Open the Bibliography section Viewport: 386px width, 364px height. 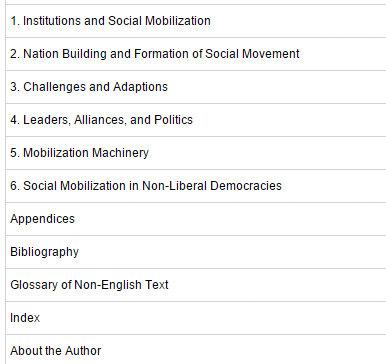coord(44,252)
